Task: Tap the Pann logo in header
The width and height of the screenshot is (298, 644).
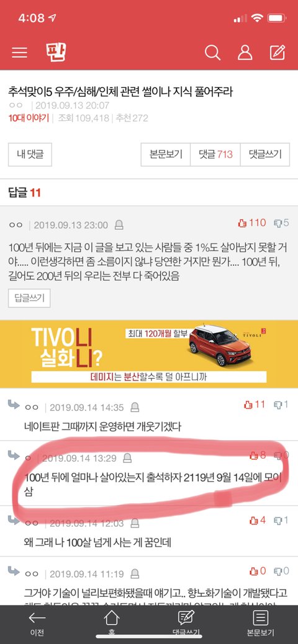Action: click(x=56, y=53)
